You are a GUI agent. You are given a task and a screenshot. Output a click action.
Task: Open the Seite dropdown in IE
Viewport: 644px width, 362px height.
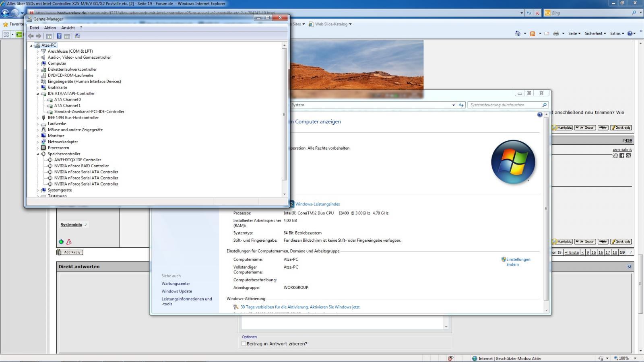pyautogui.click(x=574, y=33)
